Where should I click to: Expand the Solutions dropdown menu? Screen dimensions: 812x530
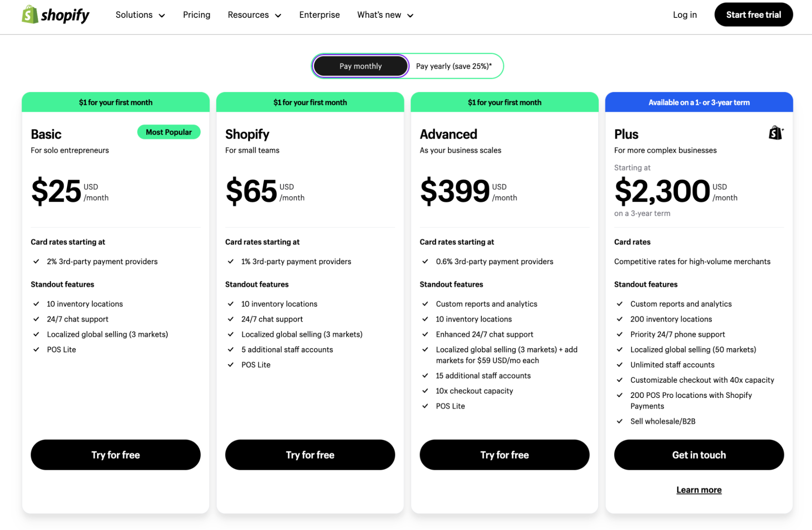(x=140, y=15)
